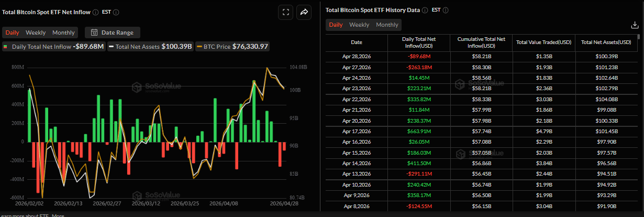Switch history table to Monthly
This screenshot has width=644, height=217.
[x=387, y=25]
